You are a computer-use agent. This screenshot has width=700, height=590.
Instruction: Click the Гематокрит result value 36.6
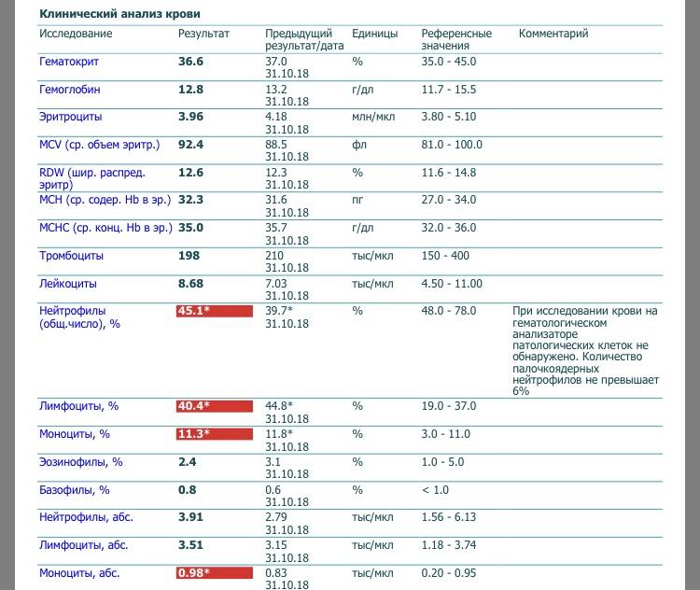[x=190, y=62]
